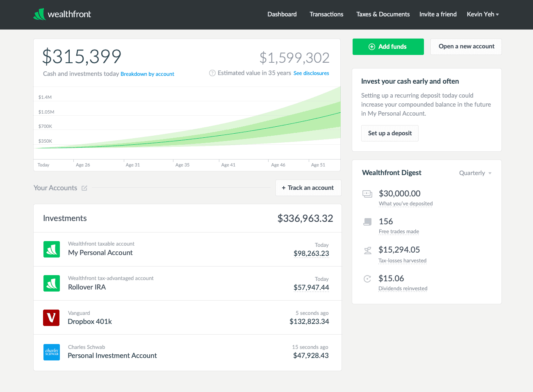
Task: Open the Rollover IRA account row
Action: click(187, 283)
